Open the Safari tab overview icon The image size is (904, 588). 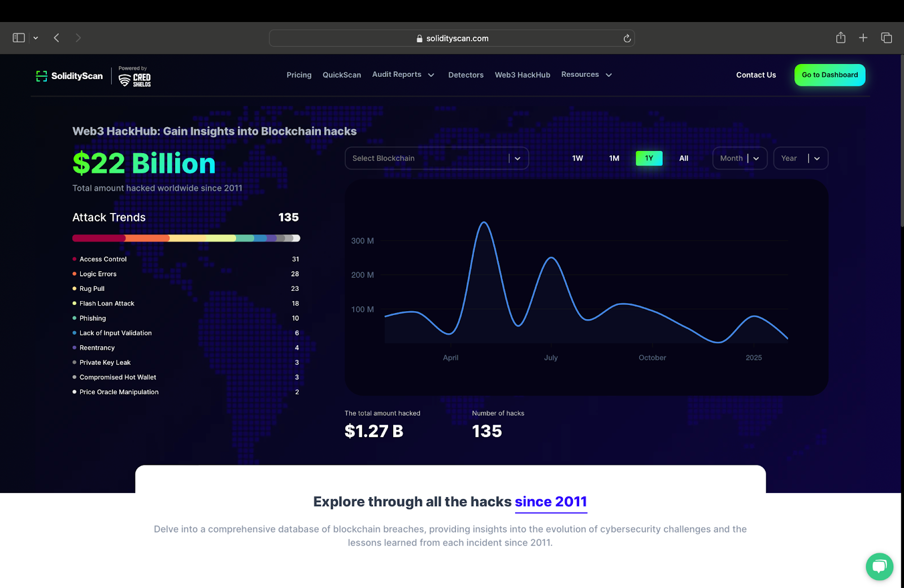coord(886,37)
